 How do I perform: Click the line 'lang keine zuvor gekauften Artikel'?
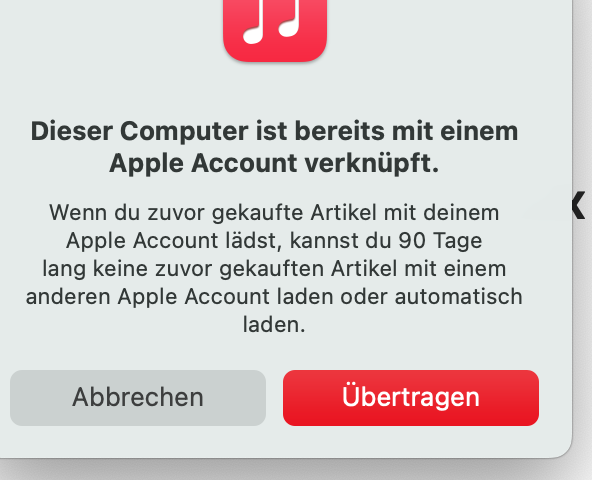coord(274,269)
